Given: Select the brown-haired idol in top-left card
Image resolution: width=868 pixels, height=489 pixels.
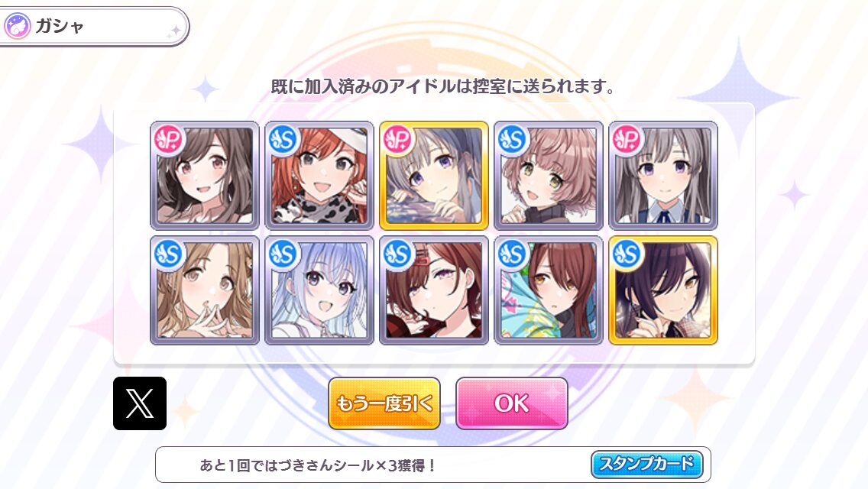Looking at the screenshot, I should click(205, 176).
